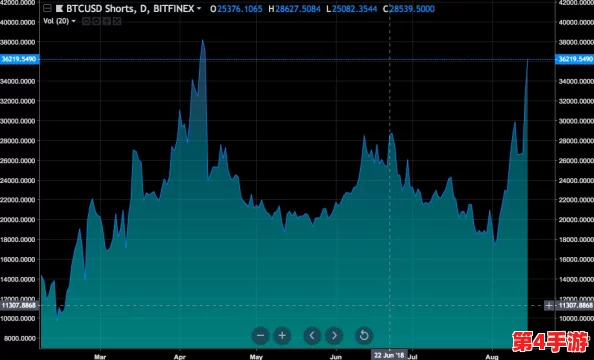Reset the chart view with circular arrow

[364, 335]
